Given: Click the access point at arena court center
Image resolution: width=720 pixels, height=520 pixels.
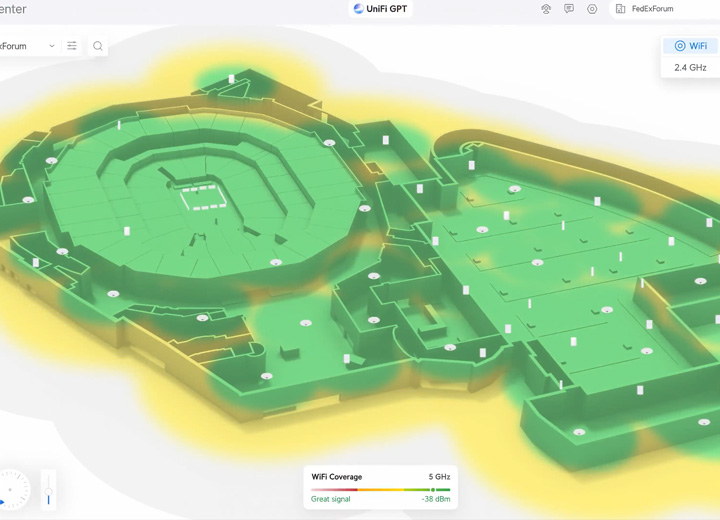Looking at the screenshot, I should pos(203,194).
